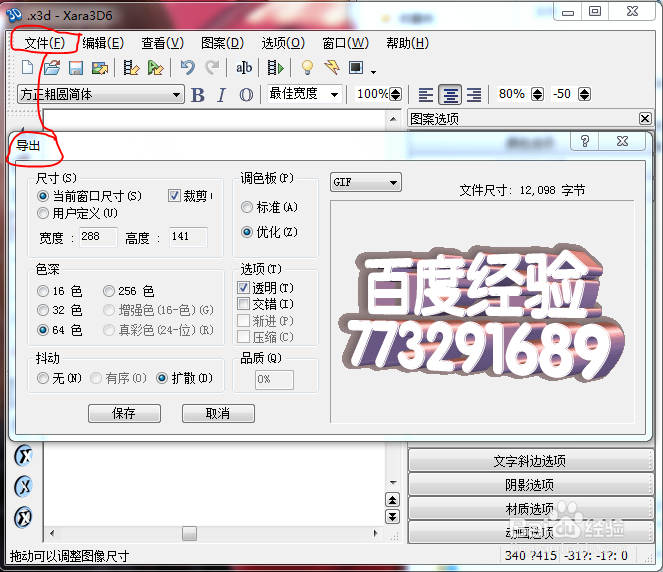Select 标准 palette option
Image resolution: width=663 pixels, height=572 pixels.
[269, 207]
